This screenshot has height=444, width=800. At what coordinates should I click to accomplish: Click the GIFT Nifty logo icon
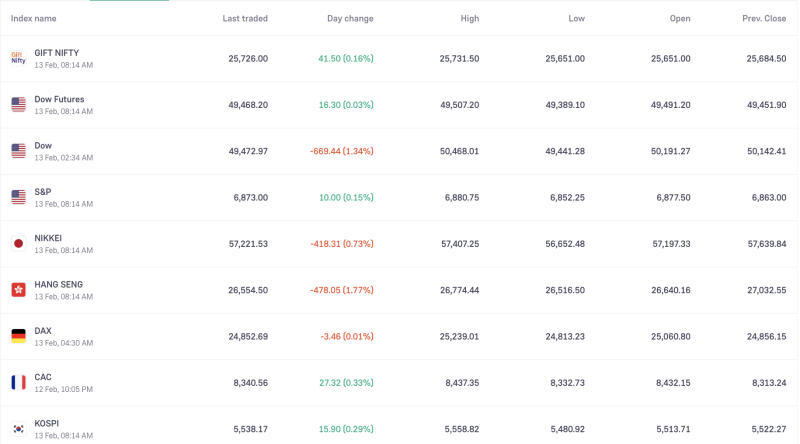[x=18, y=58]
